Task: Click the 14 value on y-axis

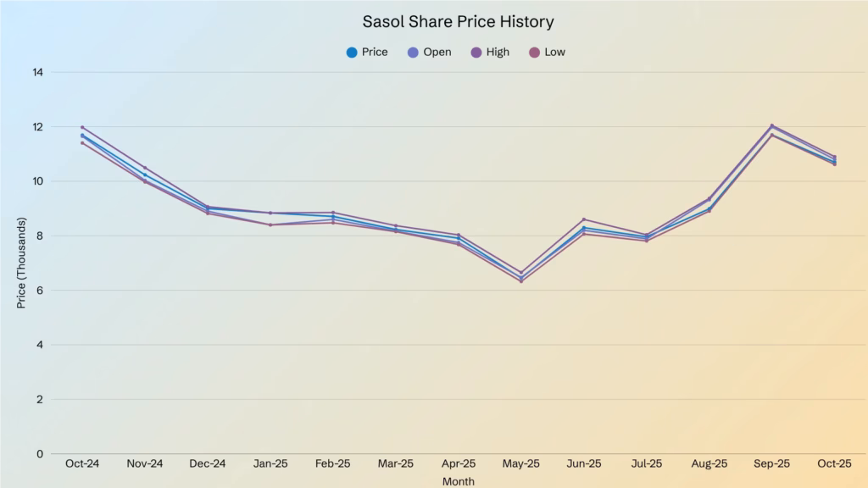Action: coord(37,72)
